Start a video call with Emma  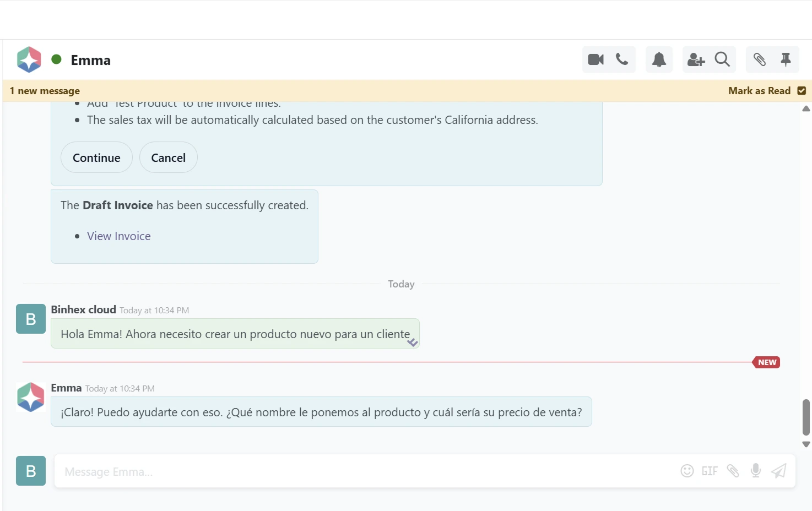point(596,59)
